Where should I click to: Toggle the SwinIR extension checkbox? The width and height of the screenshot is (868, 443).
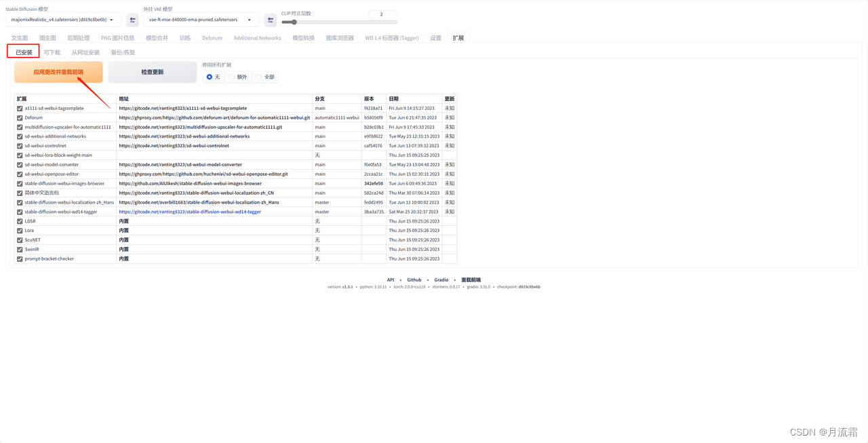(x=20, y=249)
